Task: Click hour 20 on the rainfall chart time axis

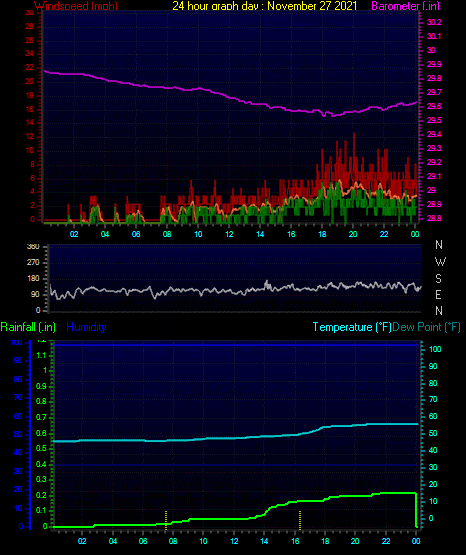Action: pos(355,541)
